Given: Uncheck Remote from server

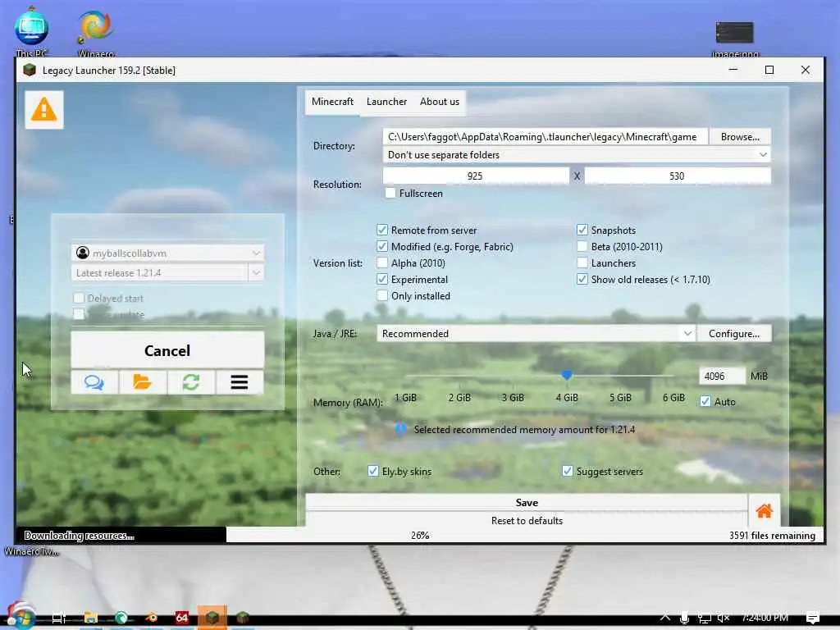Looking at the screenshot, I should (382, 230).
